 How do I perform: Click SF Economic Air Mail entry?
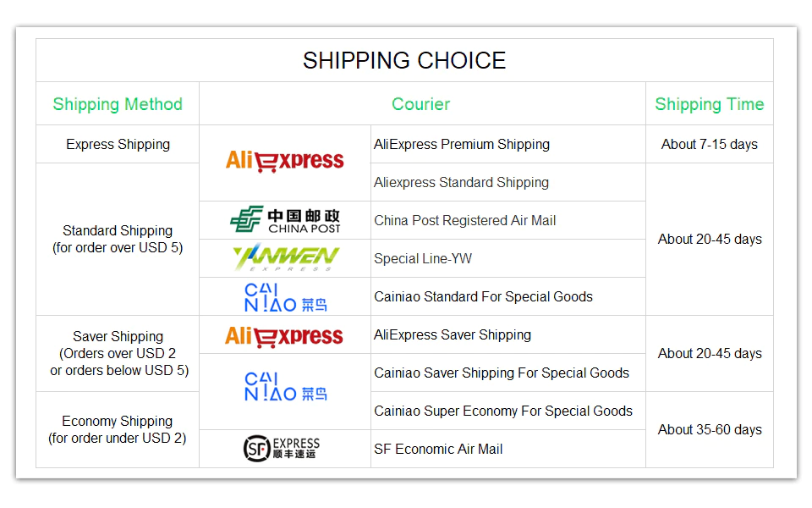[438, 449]
